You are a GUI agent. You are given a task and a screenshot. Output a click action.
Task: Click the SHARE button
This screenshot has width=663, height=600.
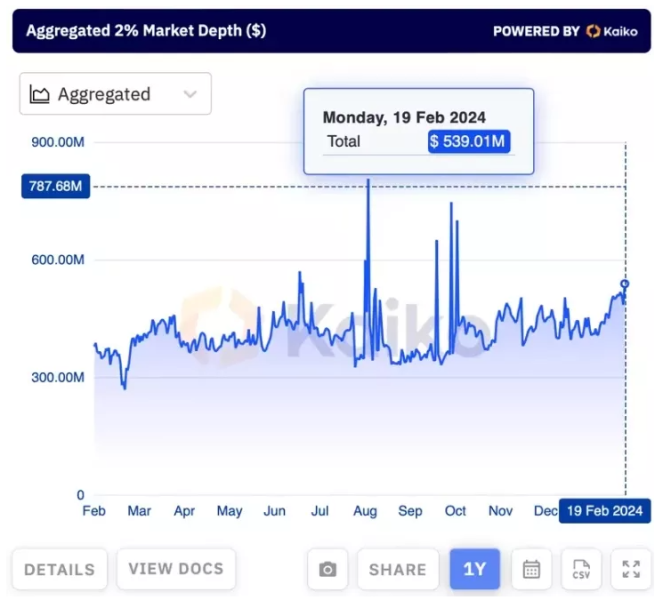(397, 569)
